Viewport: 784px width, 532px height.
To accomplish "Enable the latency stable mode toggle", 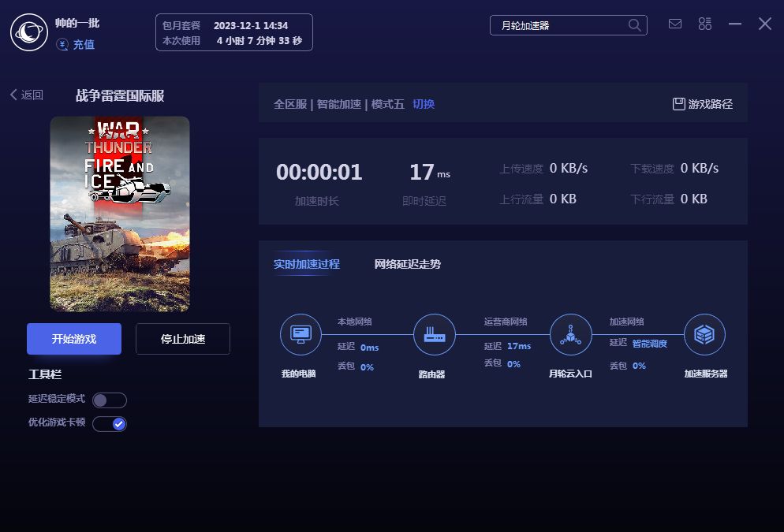I will coord(110,400).
